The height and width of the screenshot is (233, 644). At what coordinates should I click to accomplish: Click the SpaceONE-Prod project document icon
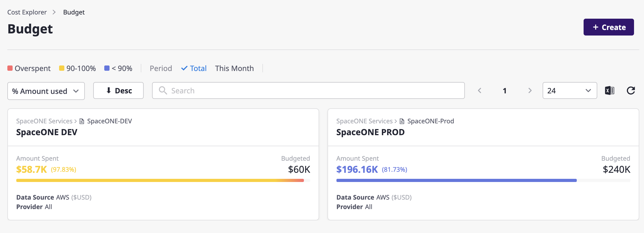coord(402,121)
